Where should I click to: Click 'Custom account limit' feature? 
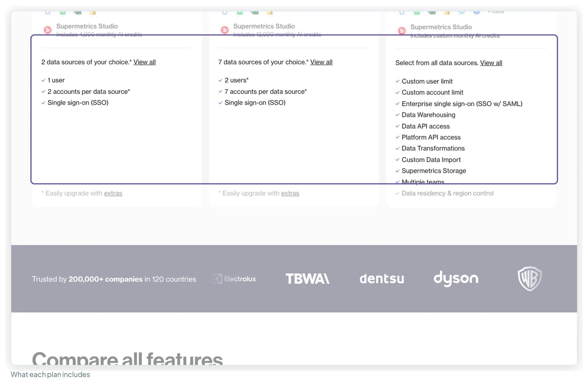coord(432,93)
